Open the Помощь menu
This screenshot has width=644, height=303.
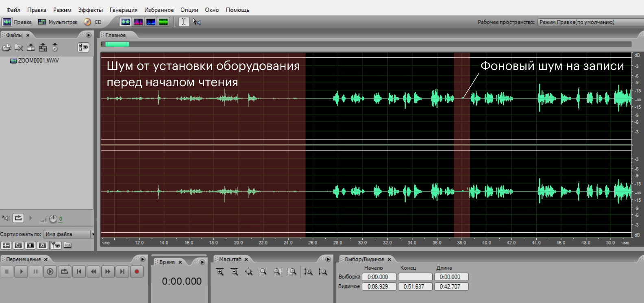[237, 10]
